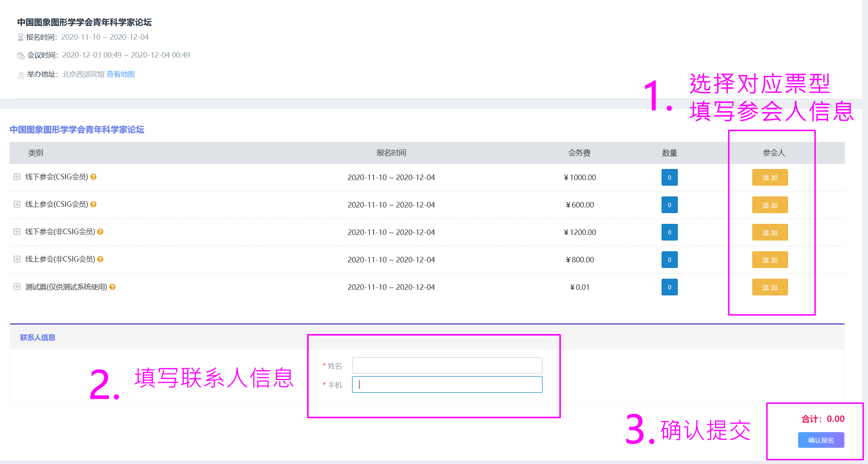Click help icon beside 线下参会(CSIG会员)

[93, 177]
